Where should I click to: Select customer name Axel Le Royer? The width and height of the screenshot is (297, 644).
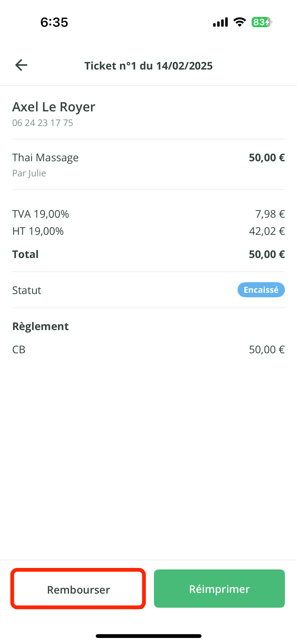click(54, 107)
